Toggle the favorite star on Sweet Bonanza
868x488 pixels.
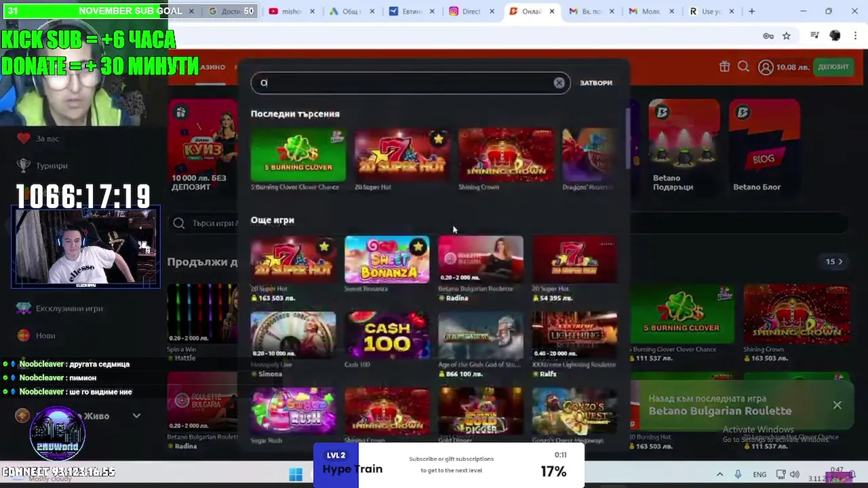pyautogui.click(x=418, y=247)
